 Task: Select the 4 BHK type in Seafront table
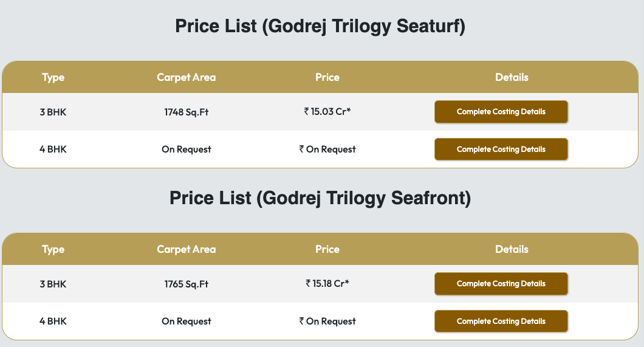click(x=53, y=321)
